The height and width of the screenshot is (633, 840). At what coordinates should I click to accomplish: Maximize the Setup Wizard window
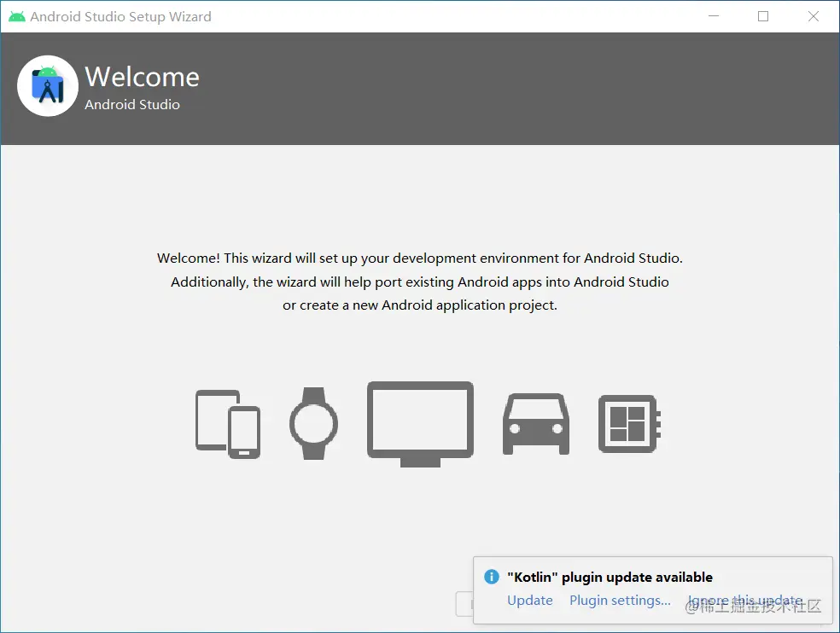pyautogui.click(x=763, y=16)
